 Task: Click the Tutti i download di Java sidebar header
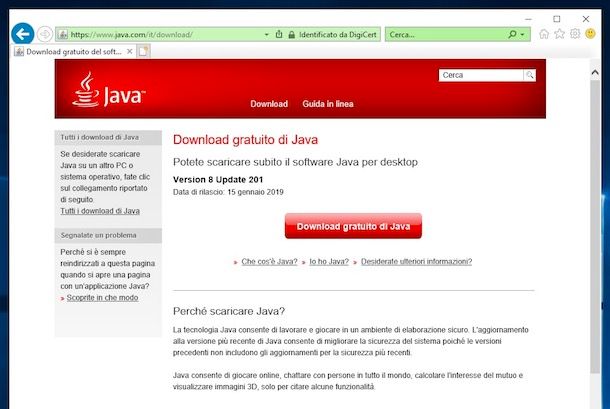point(108,137)
